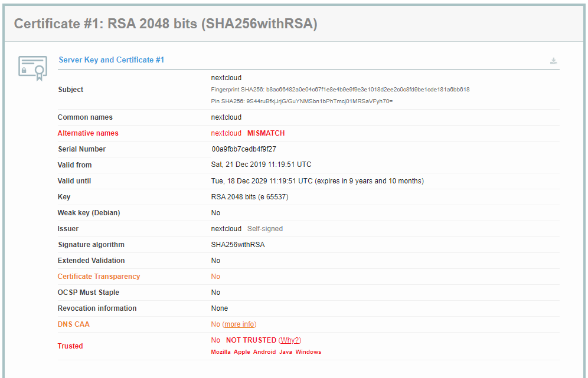
Task: Click the Alternative names label
Action: (x=88, y=133)
